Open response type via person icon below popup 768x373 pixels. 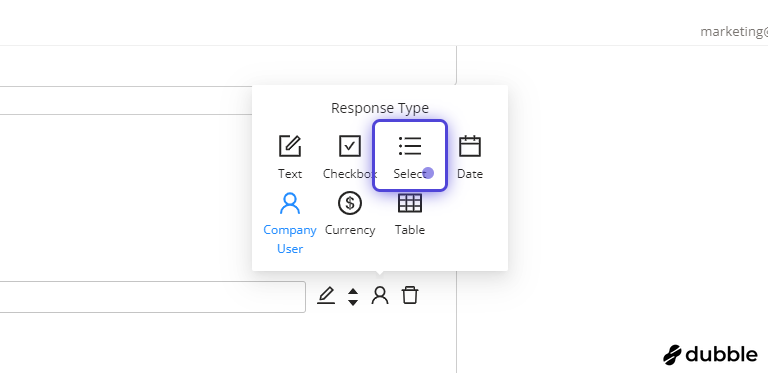click(380, 296)
